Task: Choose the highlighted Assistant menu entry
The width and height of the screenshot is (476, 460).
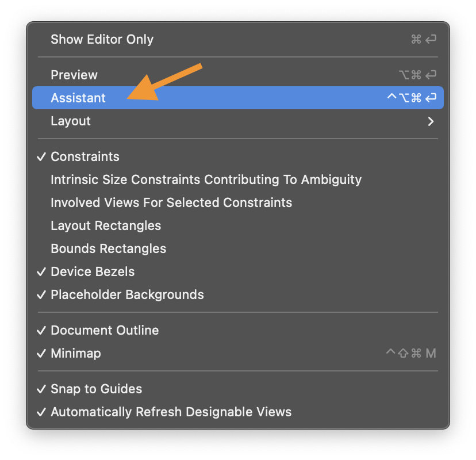Action: tap(78, 98)
